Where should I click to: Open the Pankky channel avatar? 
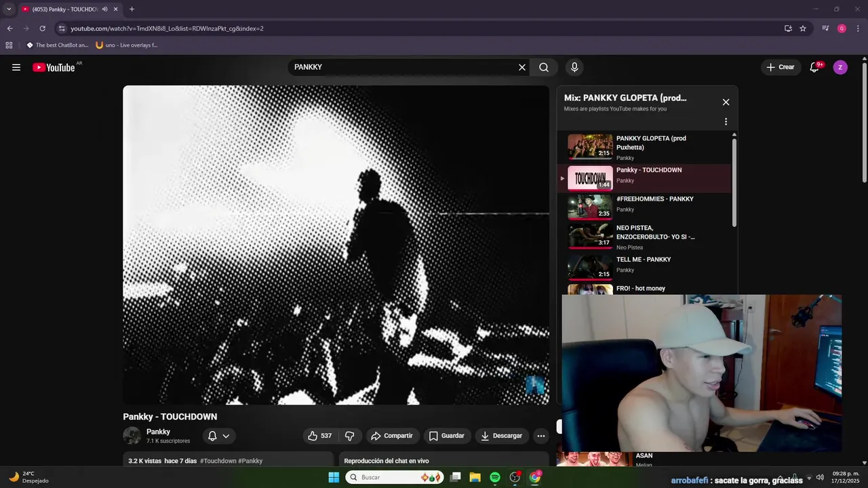click(x=132, y=436)
